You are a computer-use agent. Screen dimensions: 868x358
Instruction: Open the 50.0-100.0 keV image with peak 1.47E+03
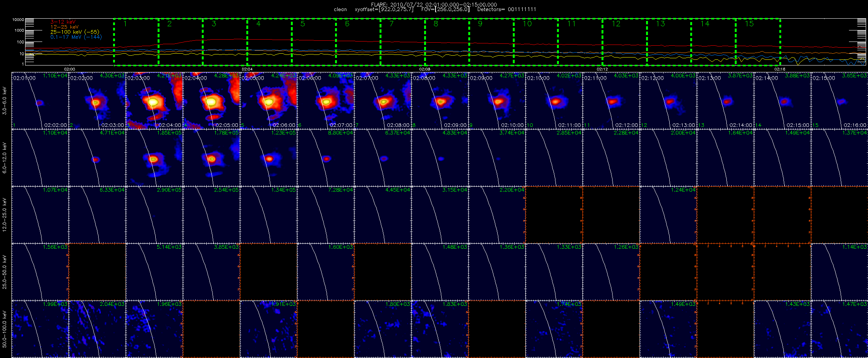839,329
